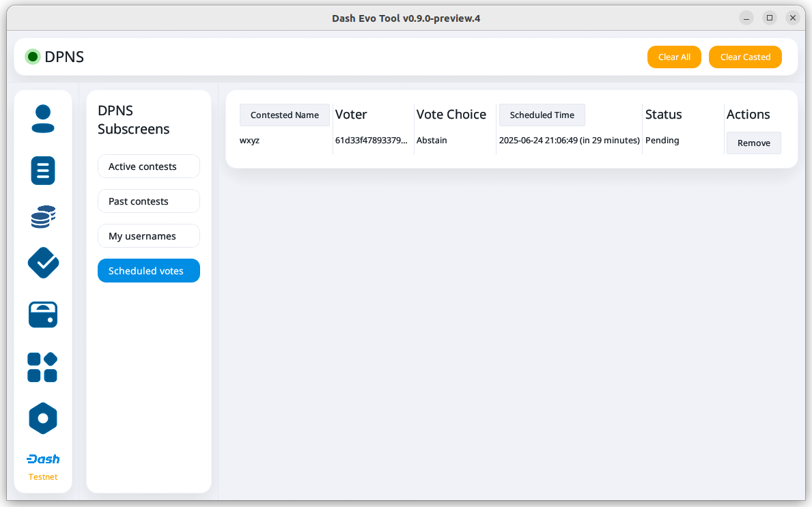Image resolution: width=812 pixels, height=507 pixels.
Task: Select the diamond checkmark icon in sidebar
Action: (43, 263)
